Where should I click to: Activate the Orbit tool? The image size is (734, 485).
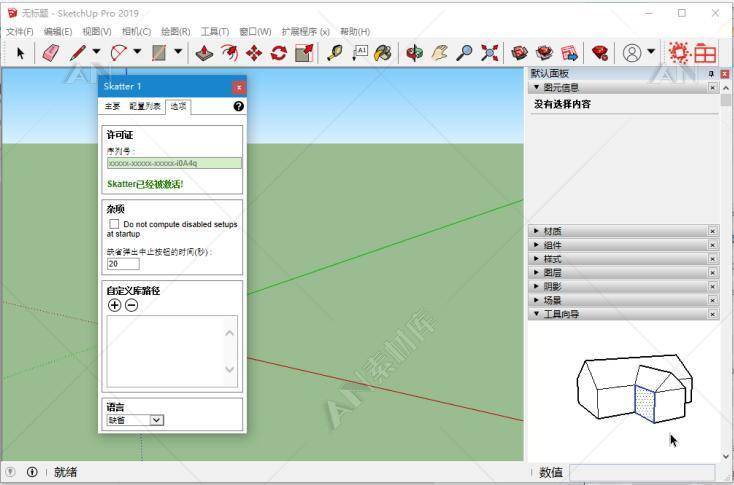pyautogui.click(x=414, y=53)
